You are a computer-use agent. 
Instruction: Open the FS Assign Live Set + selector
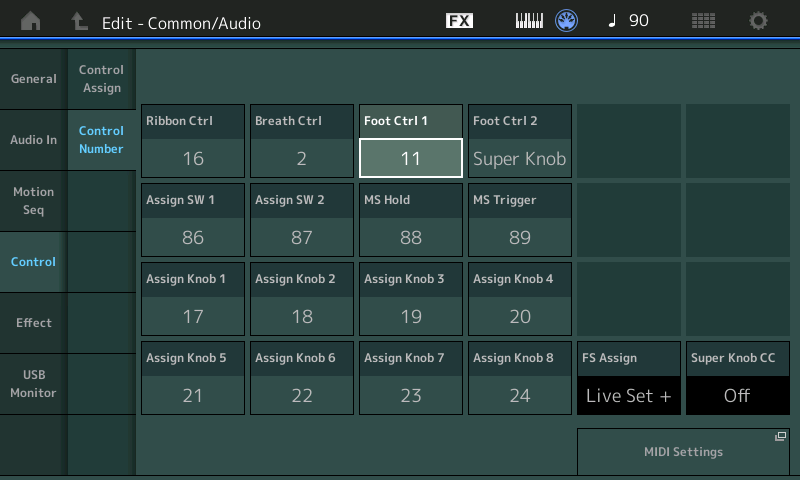(628, 395)
